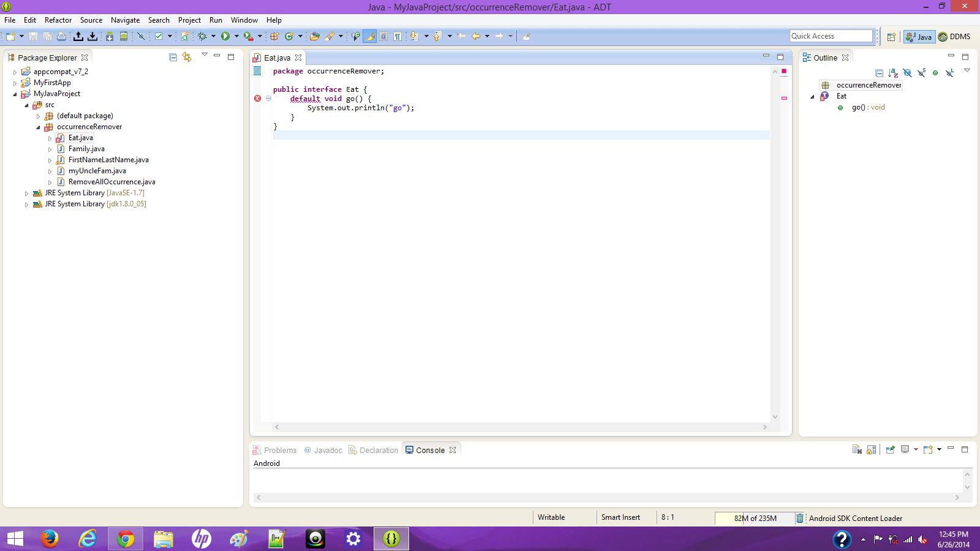Click the Last Edit Location icon
This screenshot has width=980, height=551.
point(461,36)
